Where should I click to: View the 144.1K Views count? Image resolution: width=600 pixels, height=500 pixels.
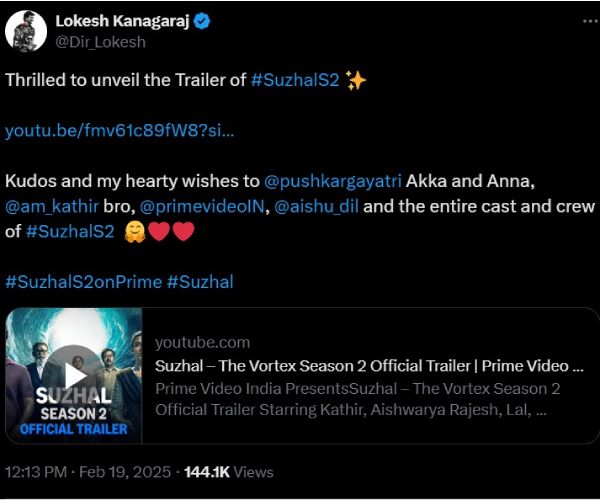click(x=228, y=471)
